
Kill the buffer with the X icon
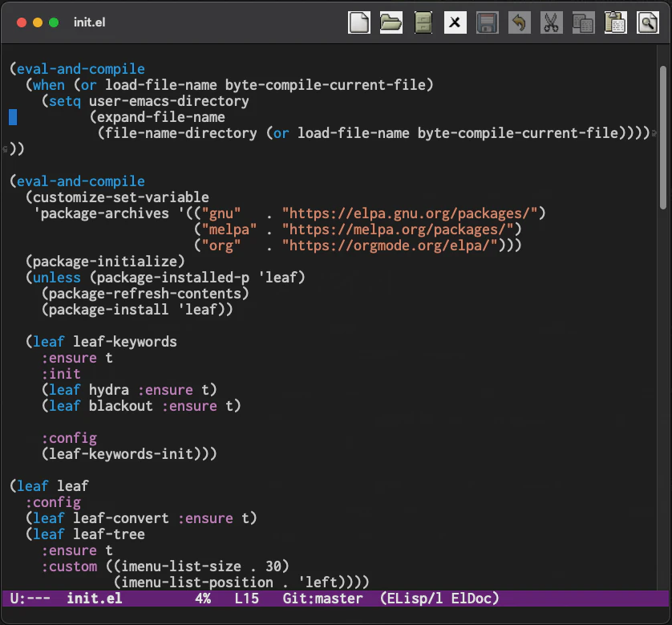pos(455,22)
